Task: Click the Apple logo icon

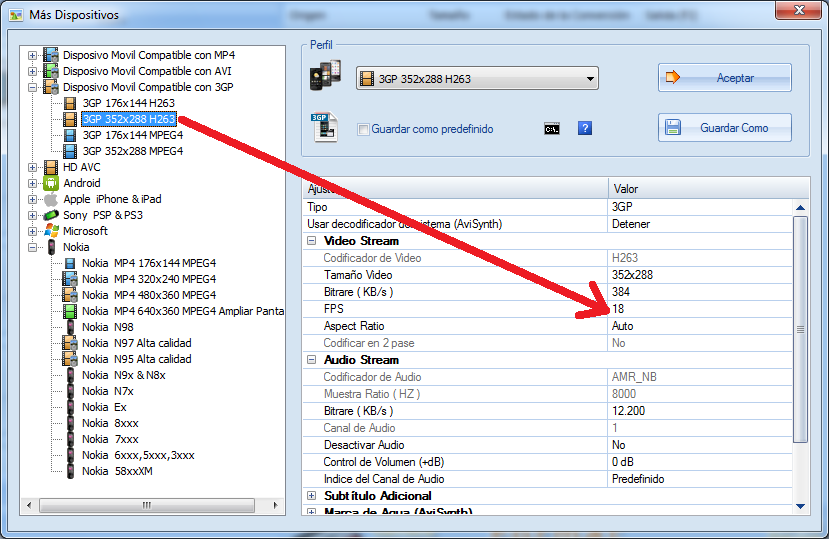Action: (x=51, y=199)
